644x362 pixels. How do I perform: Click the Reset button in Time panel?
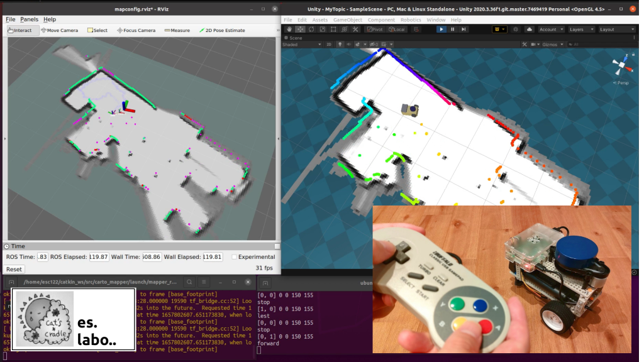14,269
